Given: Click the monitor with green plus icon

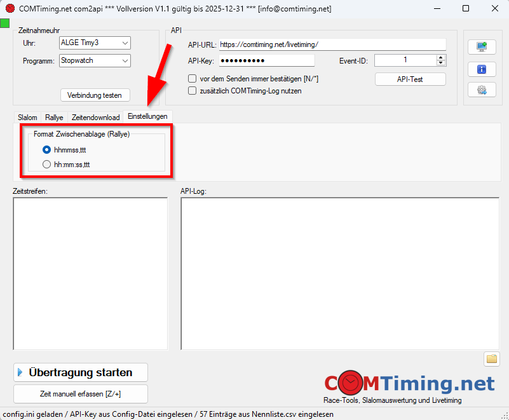Looking at the screenshot, I should (x=481, y=48).
